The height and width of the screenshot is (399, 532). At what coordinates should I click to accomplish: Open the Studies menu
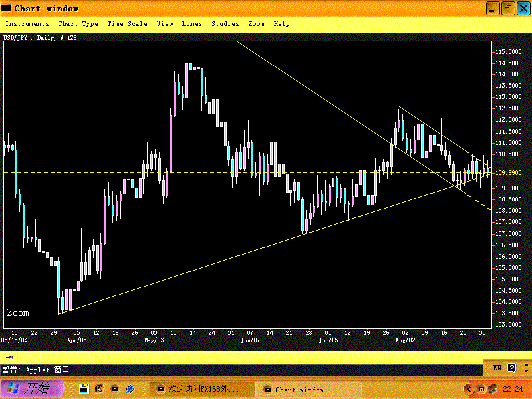point(225,24)
